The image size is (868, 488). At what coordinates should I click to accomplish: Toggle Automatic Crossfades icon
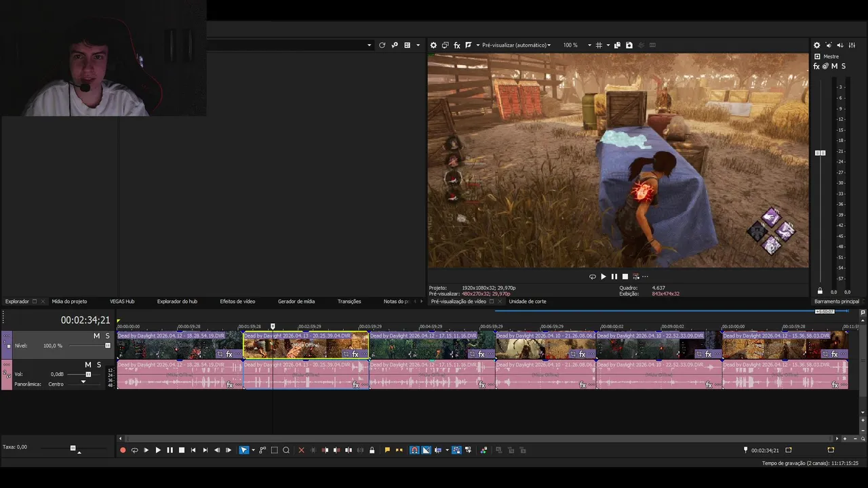pos(426,450)
